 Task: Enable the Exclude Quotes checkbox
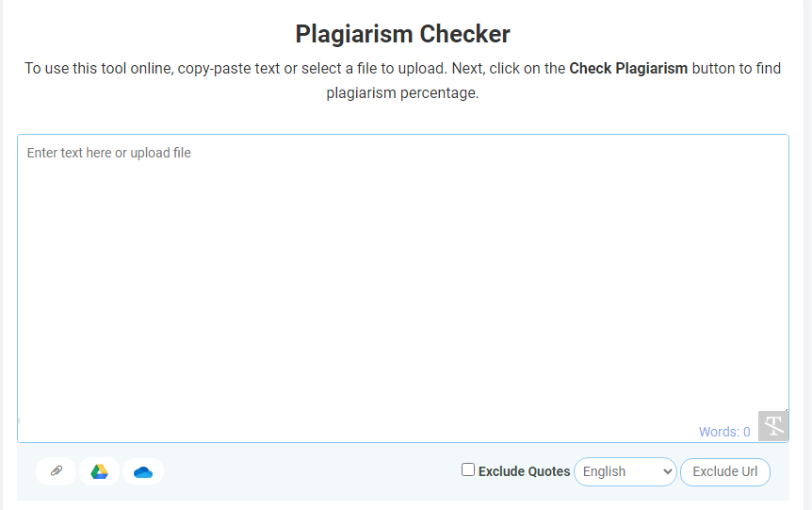click(468, 469)
